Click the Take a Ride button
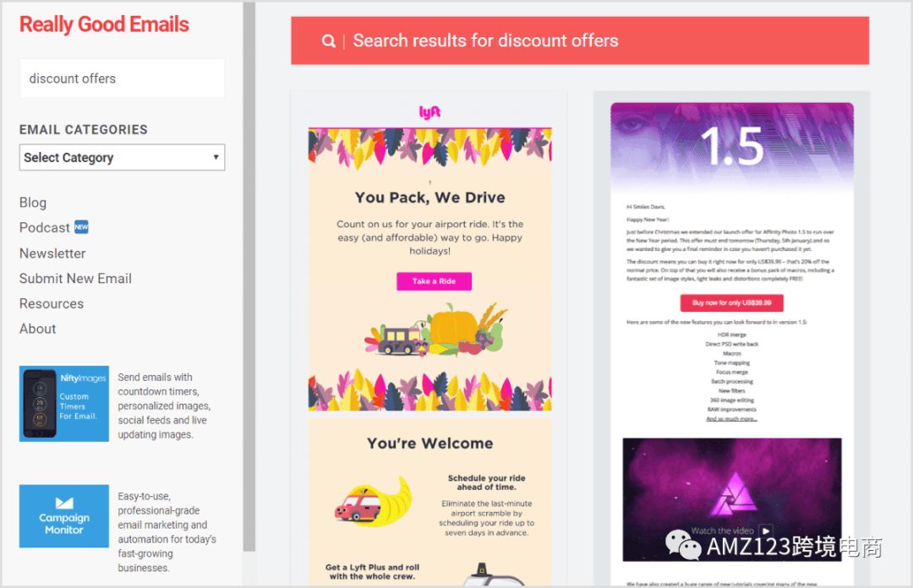 click(435, 281)
